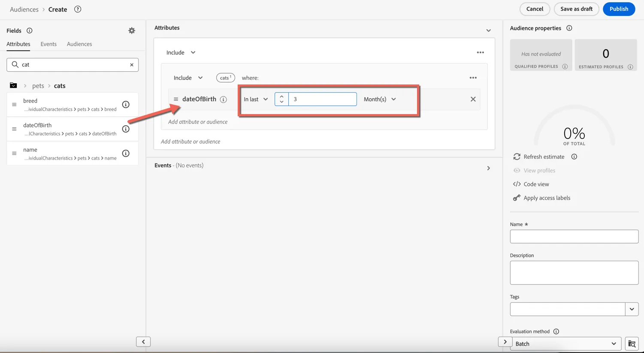Click Apply access labels

[541, 198]
